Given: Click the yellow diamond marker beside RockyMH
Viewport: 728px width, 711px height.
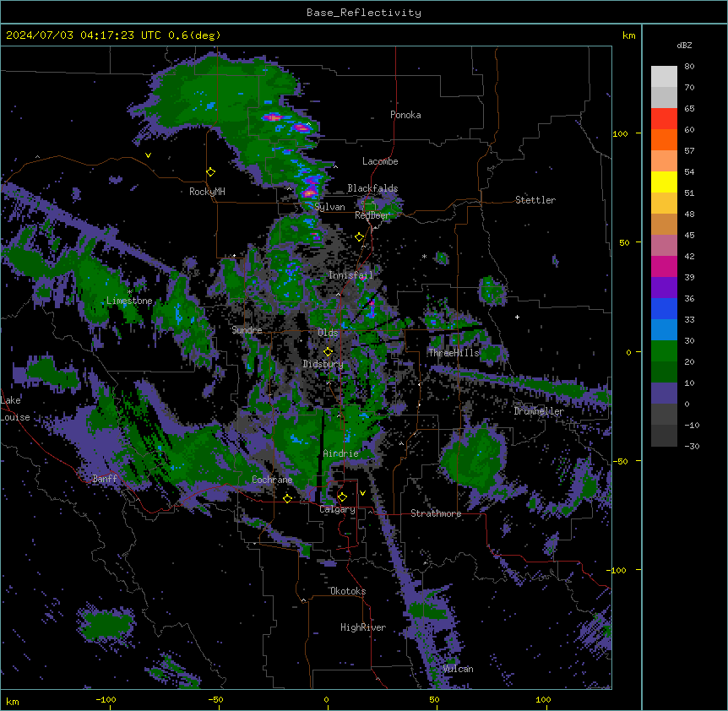Looking at the screenshot, I should [210, 171].
